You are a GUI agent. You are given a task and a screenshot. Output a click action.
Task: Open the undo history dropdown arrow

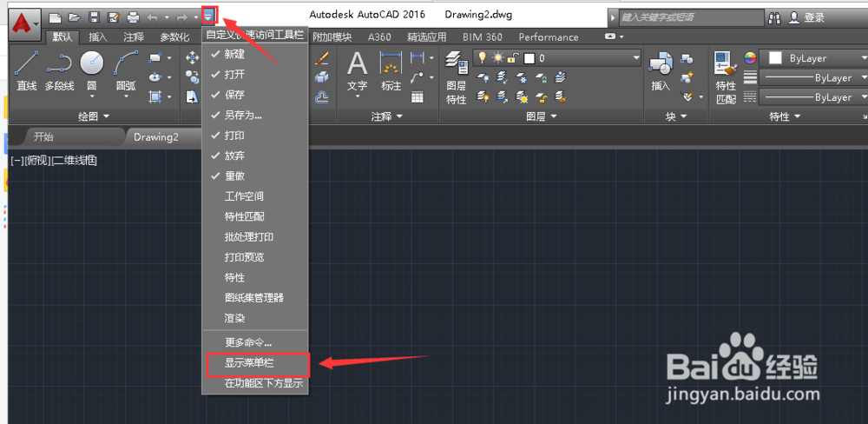point(167,17)
